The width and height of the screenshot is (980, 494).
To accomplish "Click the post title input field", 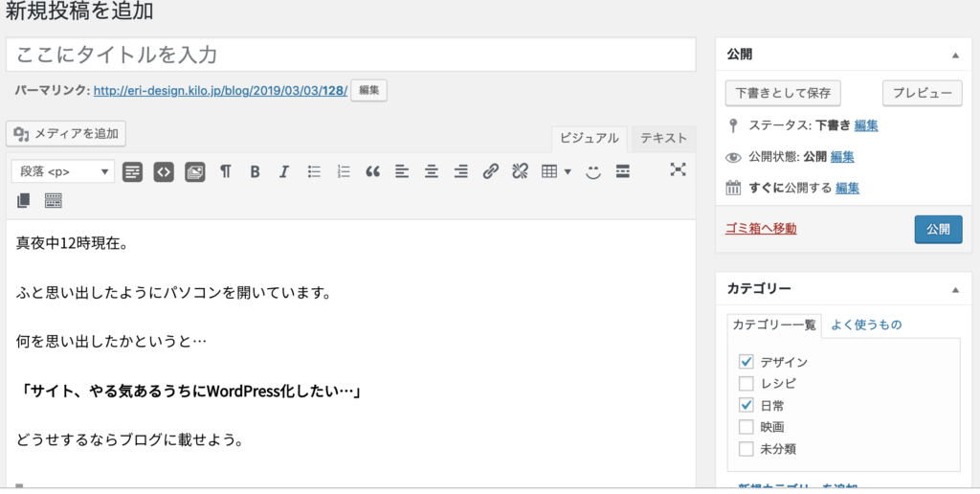I will point(350,55).
